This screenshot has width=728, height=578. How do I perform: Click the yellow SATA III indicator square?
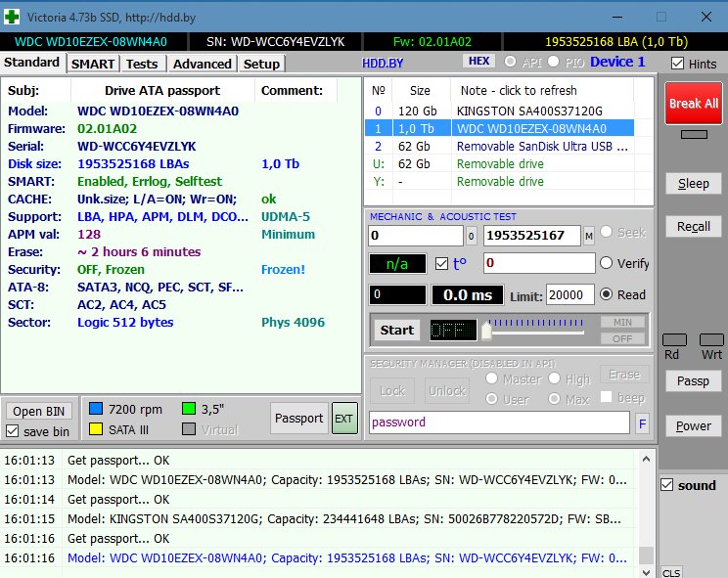click(96, 429)
